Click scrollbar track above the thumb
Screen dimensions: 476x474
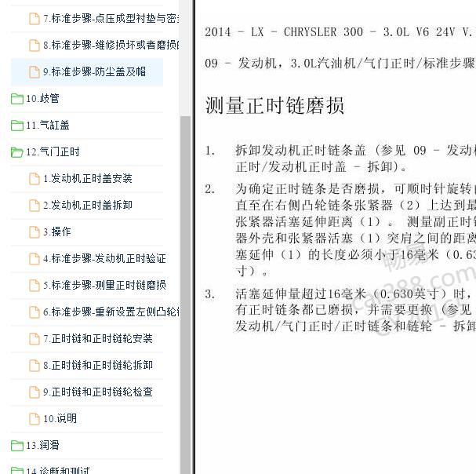185,58
